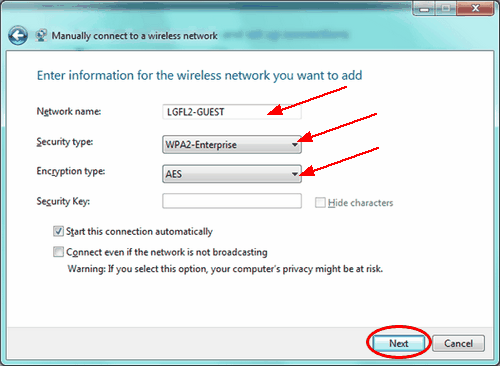
Task: Click the wireless network wizard icon in the title bar
Action: 41,36
